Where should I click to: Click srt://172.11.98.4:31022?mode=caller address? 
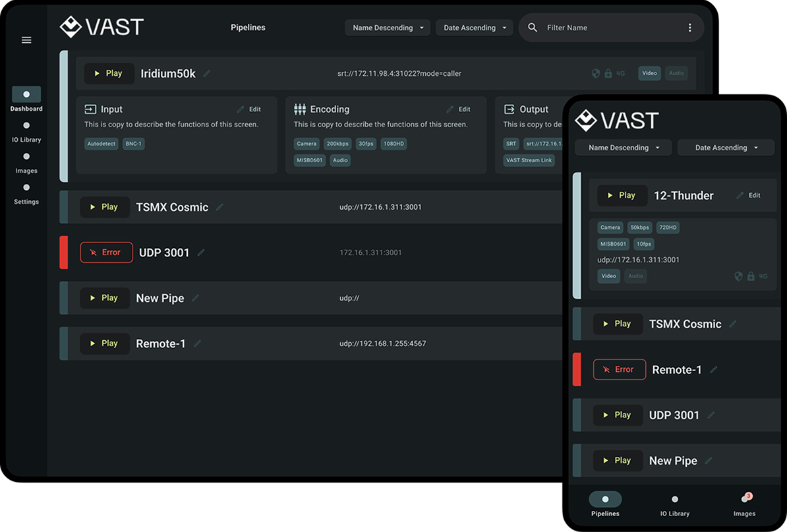pos(399,73)
